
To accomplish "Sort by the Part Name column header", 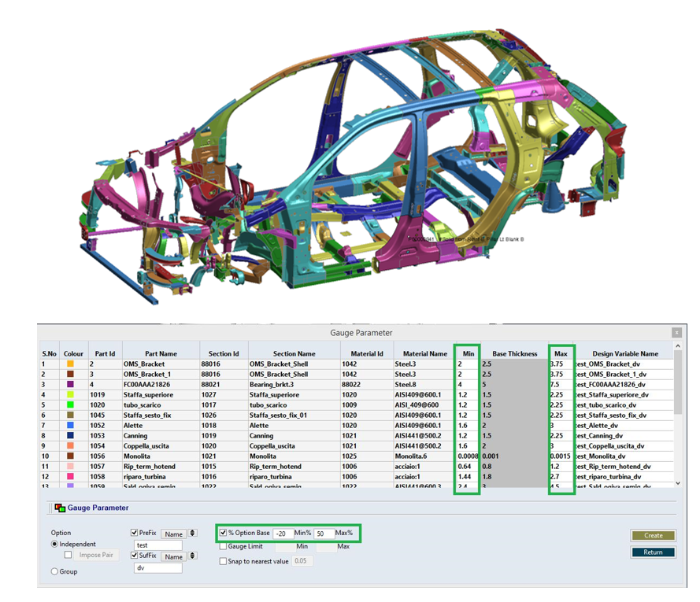I will click(160, 353).
